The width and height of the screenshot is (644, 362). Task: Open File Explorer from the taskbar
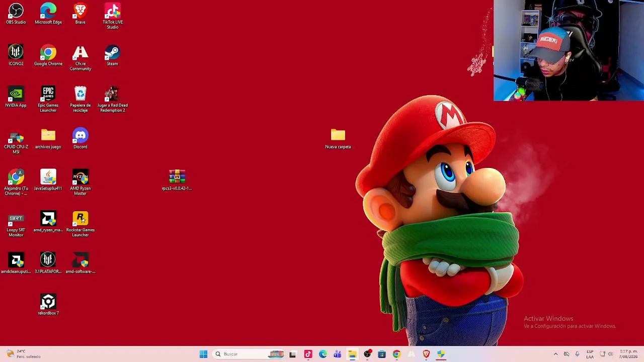coord(352,354)
